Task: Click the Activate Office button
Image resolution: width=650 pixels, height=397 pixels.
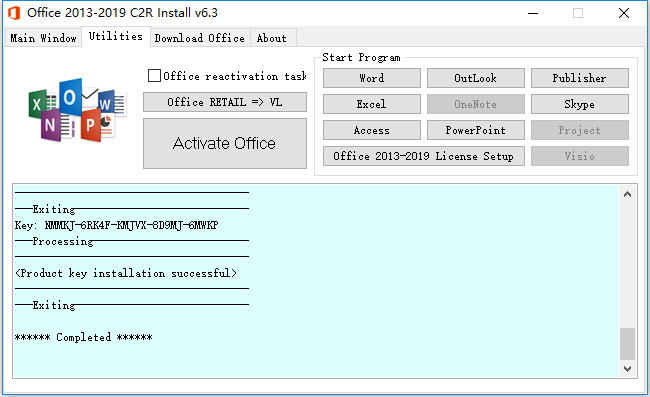Action: pyautogui.click(x=225, y=143)
